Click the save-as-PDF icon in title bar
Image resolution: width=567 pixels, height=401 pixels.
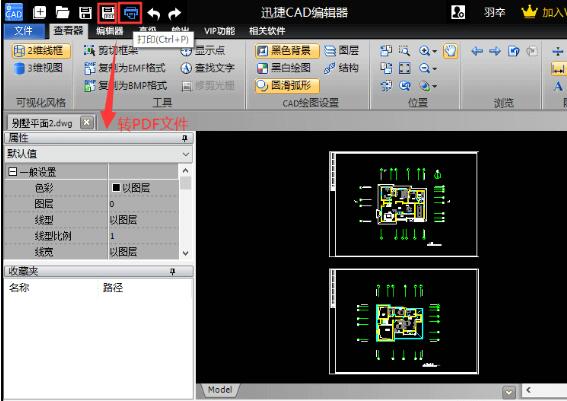tap(107, 13)
